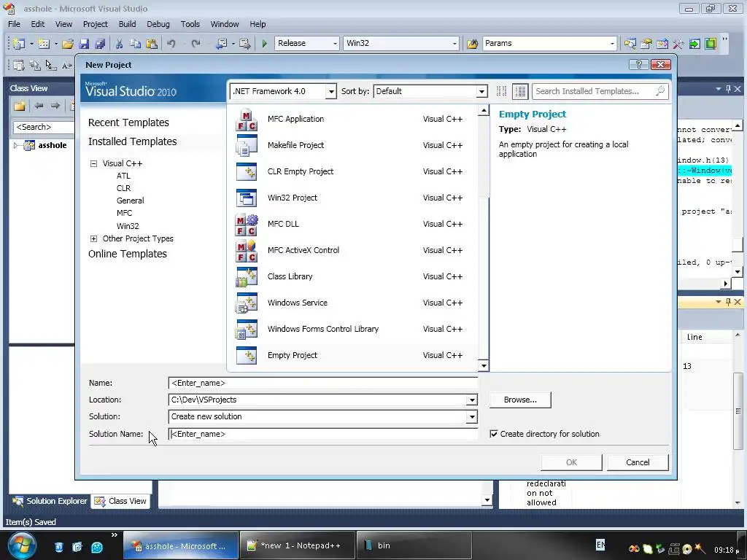Open the Win32 platform dropdown
The width and height of the screenshot is (747, 560).
coord(454,43)
